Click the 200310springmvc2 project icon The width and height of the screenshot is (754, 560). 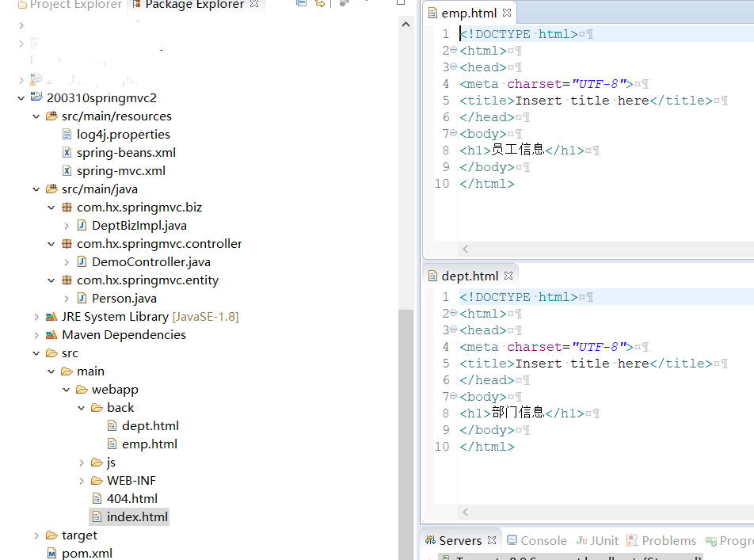point(36,97)
